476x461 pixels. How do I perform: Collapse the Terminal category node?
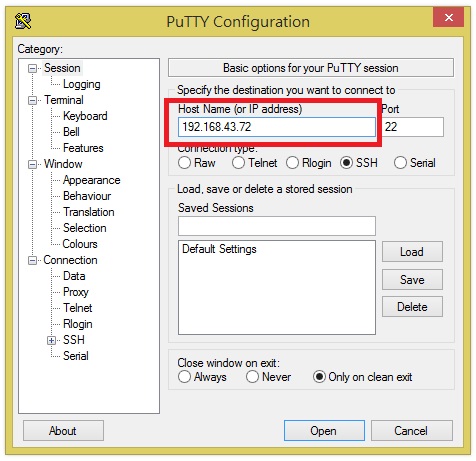point(32,100)
